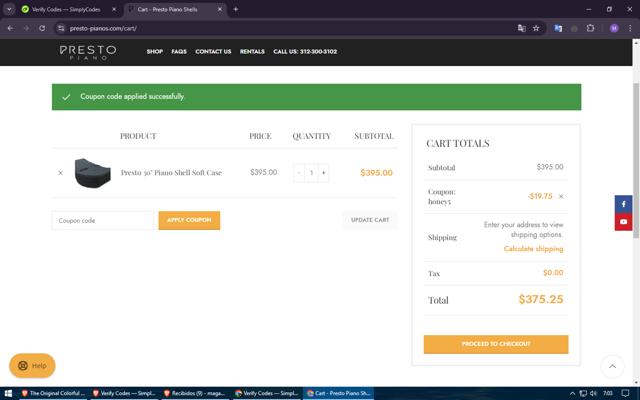
Task: Open Presto 30" Piano Shell Soft Case link
Action: pos(171,173)
